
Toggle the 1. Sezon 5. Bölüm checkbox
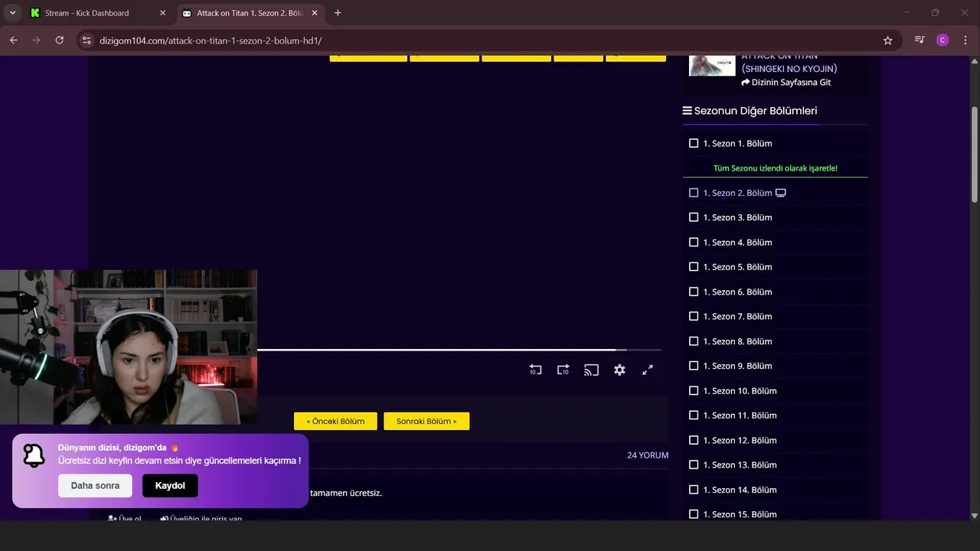click(x=694, y=267)
